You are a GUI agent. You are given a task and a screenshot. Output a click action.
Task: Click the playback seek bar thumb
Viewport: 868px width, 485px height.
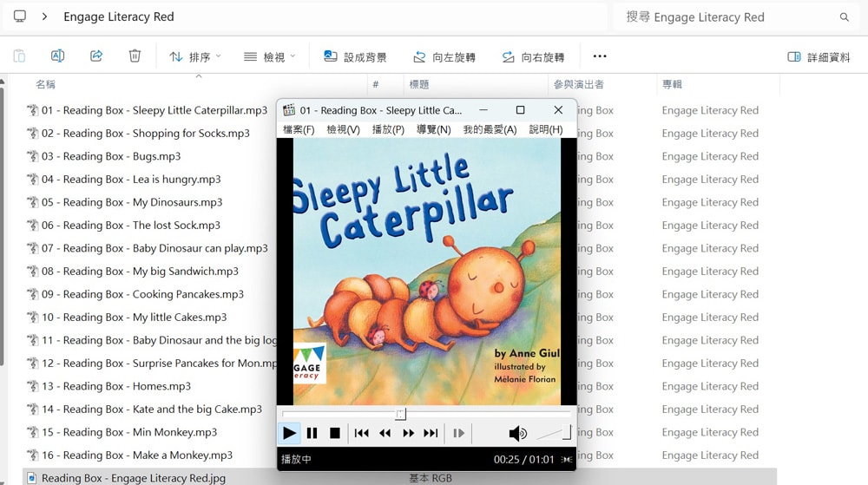tap(401, 414)
